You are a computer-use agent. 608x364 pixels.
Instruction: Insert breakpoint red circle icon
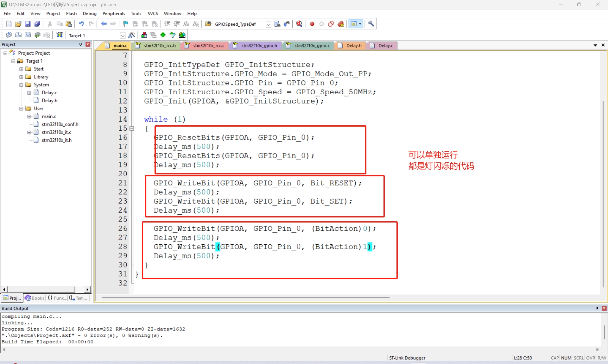tap(312, 24)
